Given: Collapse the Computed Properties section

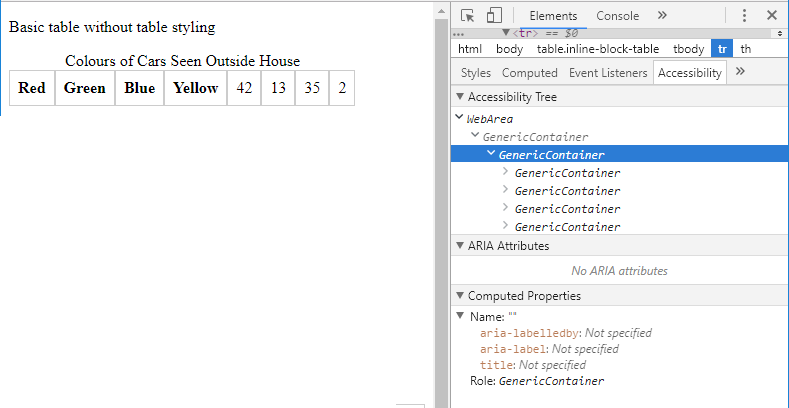Looking at the screenshot, I should pos(459,295).
